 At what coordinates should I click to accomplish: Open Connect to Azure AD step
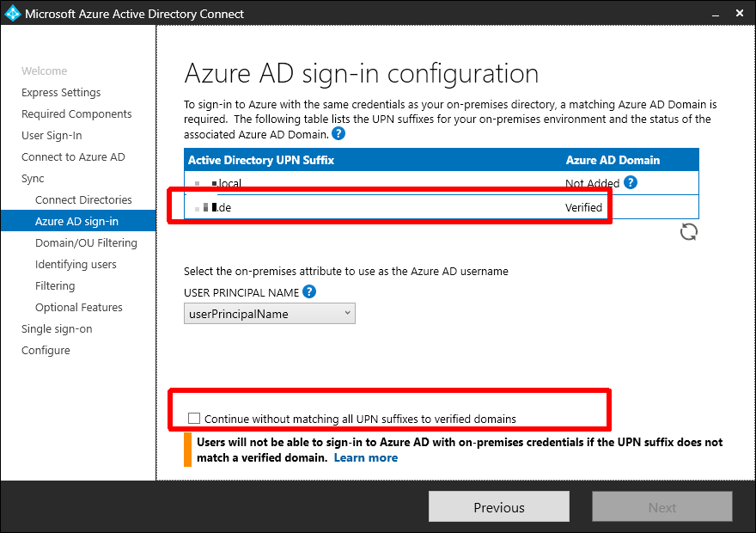point(73,157)
